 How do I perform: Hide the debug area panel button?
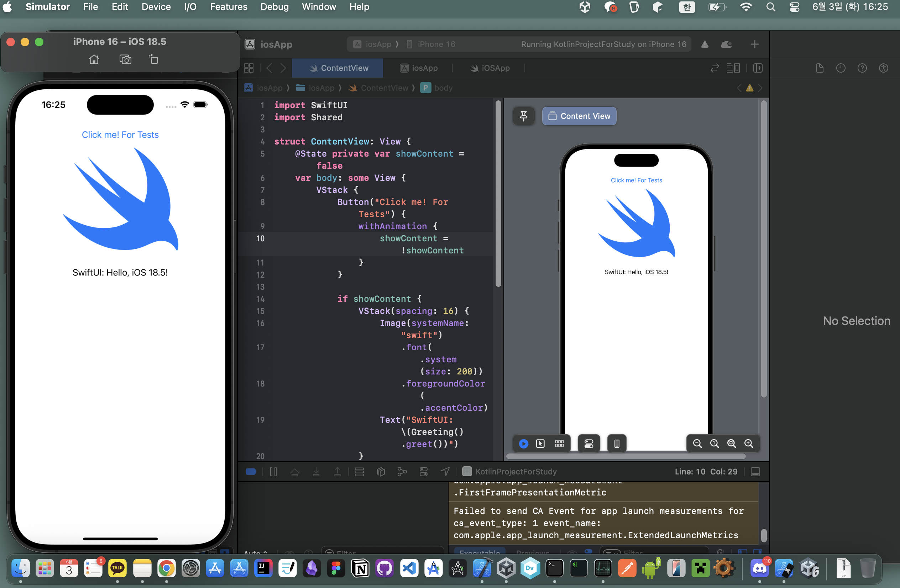pyautogui.click(x=755, y=472)
